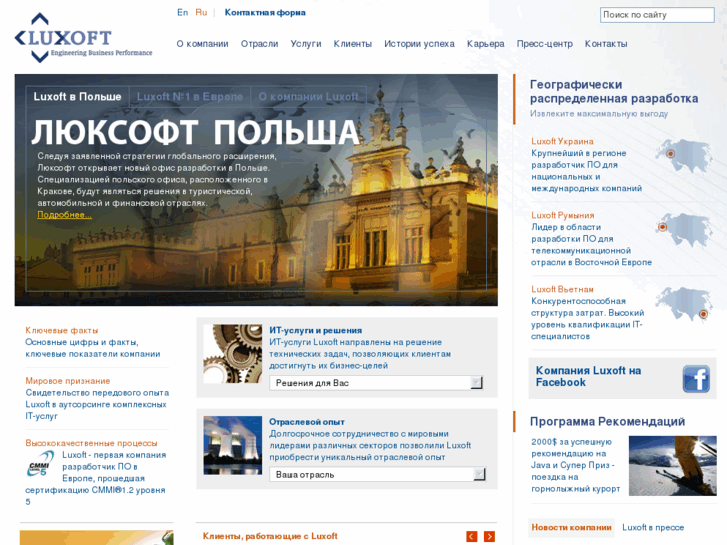This screenshot has height=545, width=727.
Task: Open the Мировое признание link
Action: point(68,381)
